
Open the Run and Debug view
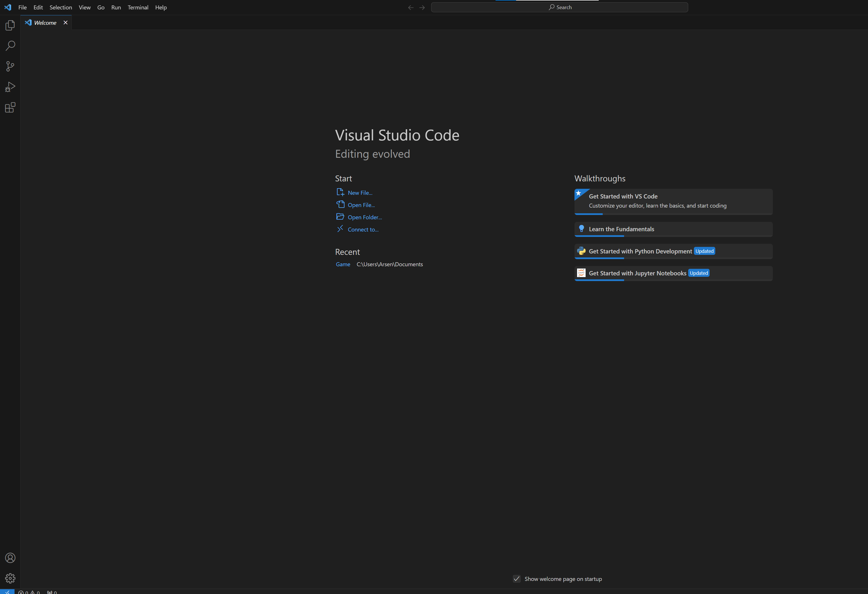(10, 87)
